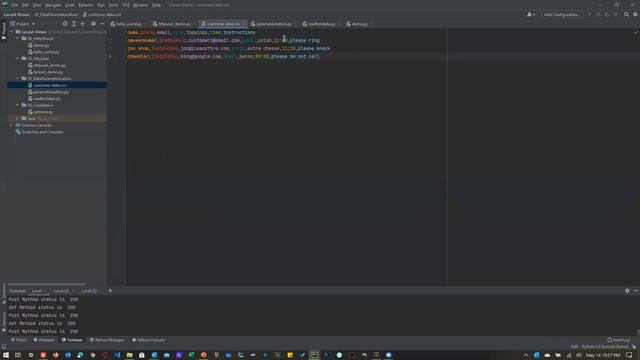
Task: Select parameterisation.py in project tree
Action: click(48, 92)
